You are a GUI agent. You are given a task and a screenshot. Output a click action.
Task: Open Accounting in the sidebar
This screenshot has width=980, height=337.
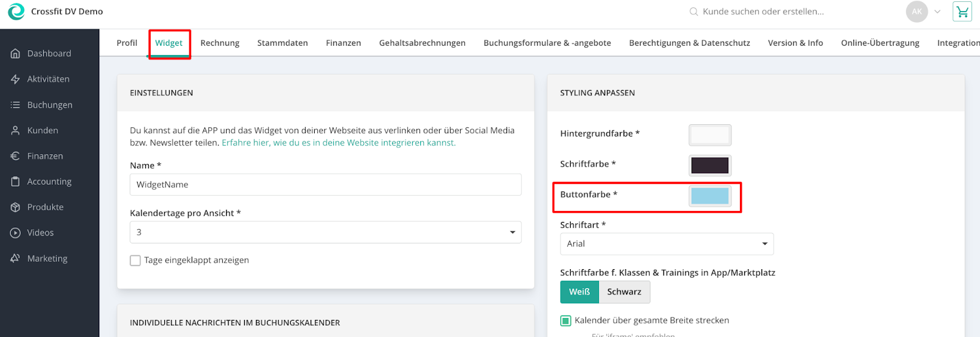[x=49, y=182]
